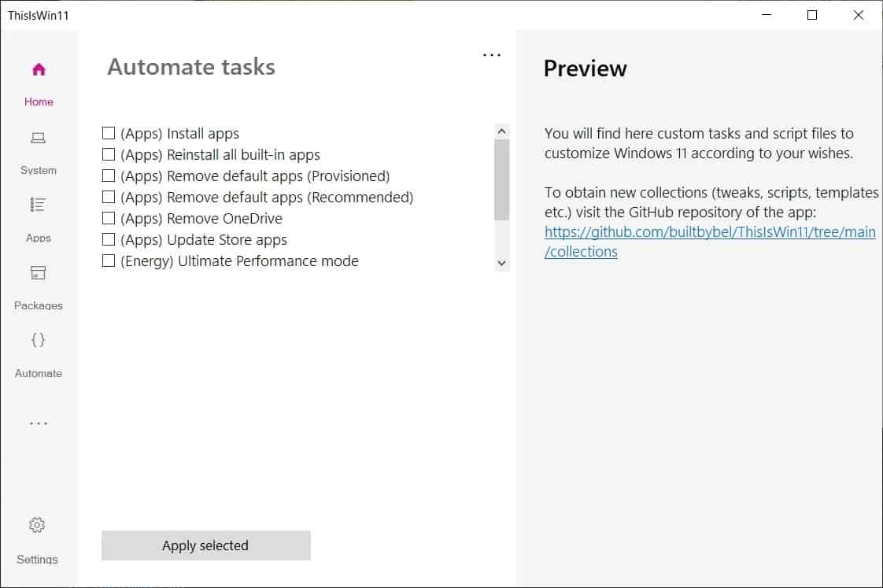Click the scrollbar down arrow
883x588 pixels.
501,263
